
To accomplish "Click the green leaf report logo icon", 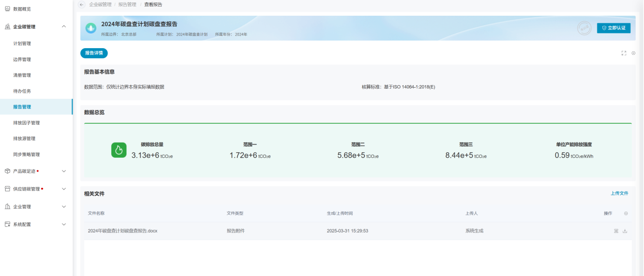I will (x=91, y=28).
